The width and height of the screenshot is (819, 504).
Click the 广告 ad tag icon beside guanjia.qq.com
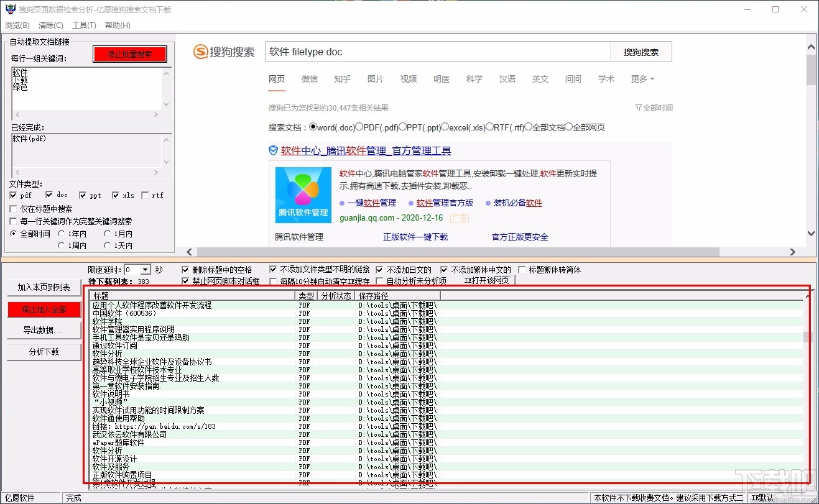tap(460, 219)
